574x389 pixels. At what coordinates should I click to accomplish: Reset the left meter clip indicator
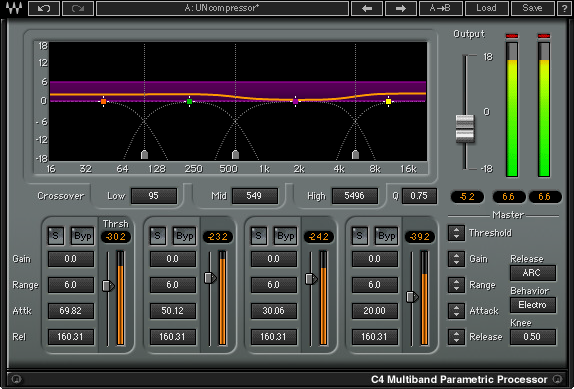tap(512, 35)
